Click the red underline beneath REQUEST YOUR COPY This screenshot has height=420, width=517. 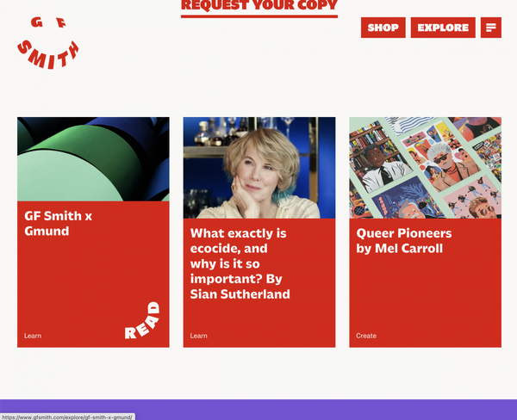click(x=259, y=16)
